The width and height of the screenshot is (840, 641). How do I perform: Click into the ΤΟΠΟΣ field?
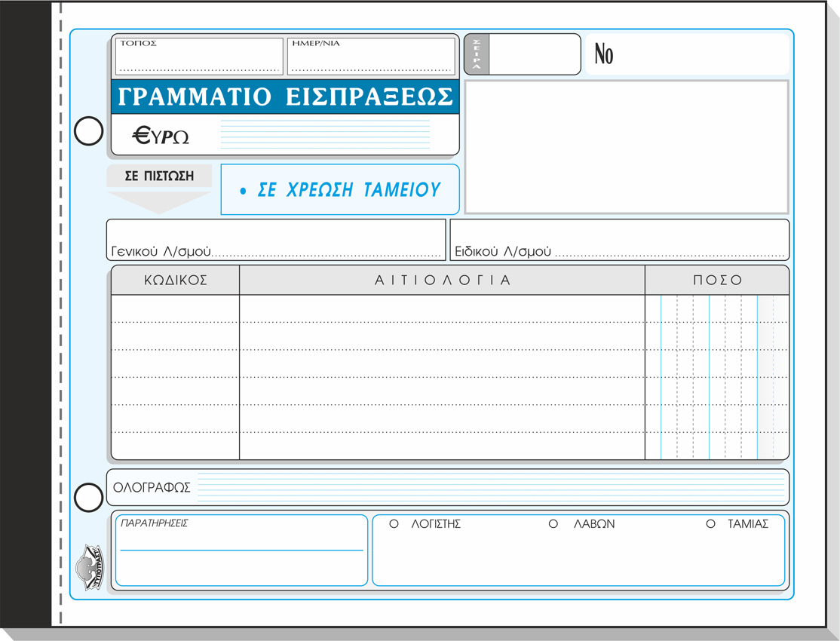pyautogui.click(x=199, y=59)
